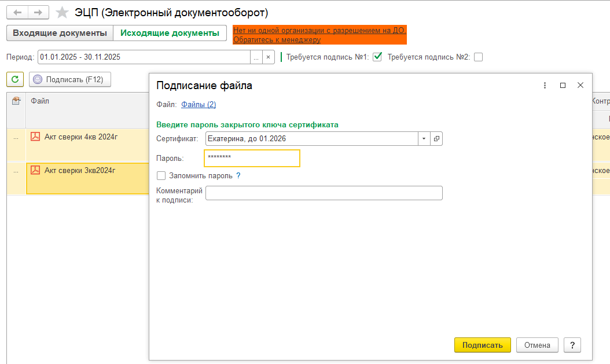
Task: Toggle Требуется подпись №1 checkbox
Action: (x=377, y=57)
